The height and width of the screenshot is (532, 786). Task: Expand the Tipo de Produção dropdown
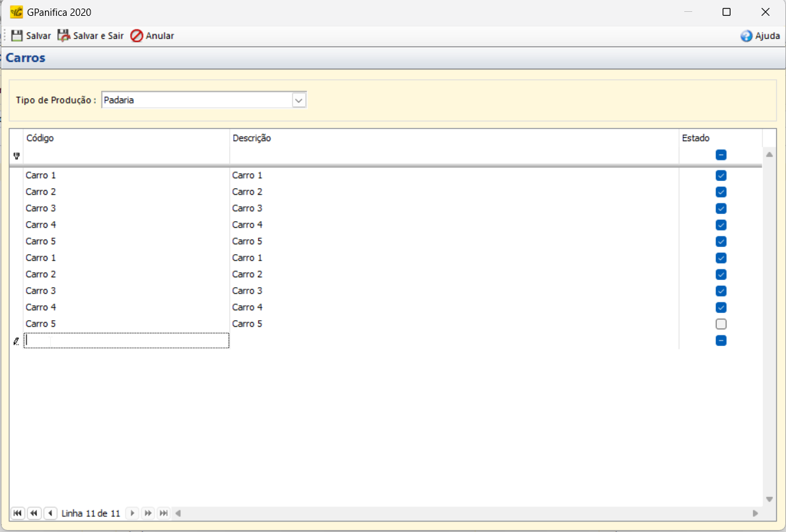coord(299,100)
